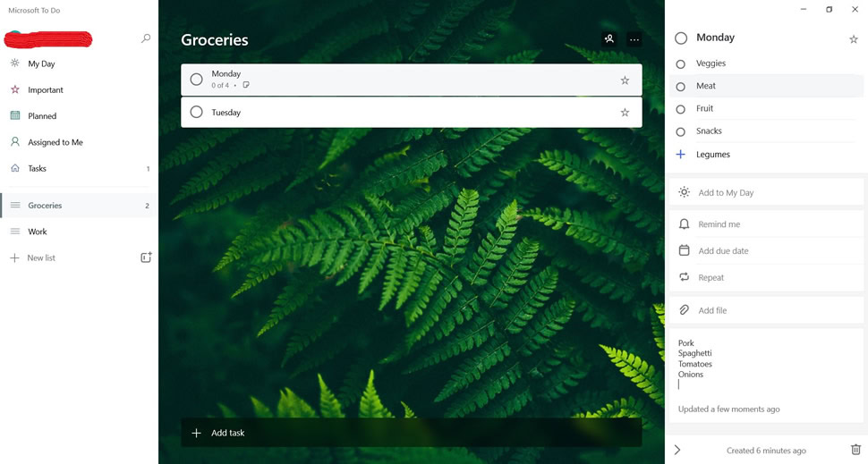Create a new group icon beside New list
Screen dimensions: 868x464
click(x=146, y=257)
